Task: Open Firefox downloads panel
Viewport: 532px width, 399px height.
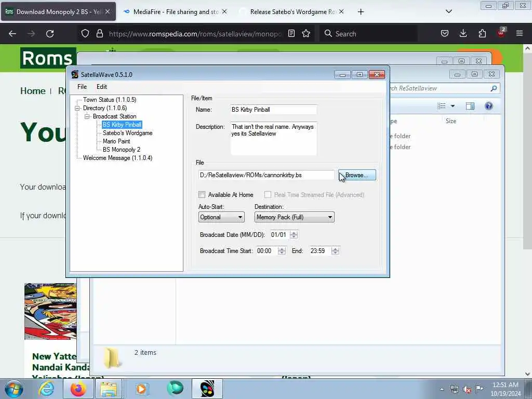Action: [x=463, y=33]
